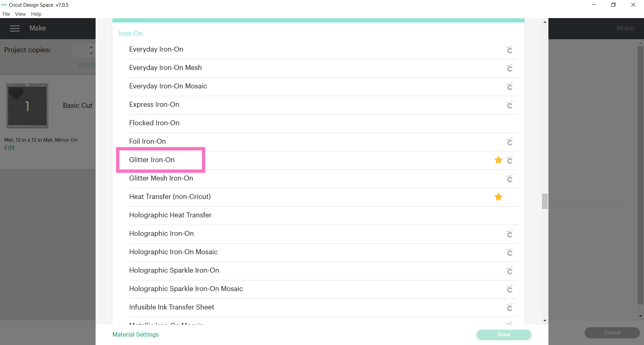Click Cricut icon next to Glitter Iron-On
The height and width of the screenshot is (345, 644).
pos(509,160)
